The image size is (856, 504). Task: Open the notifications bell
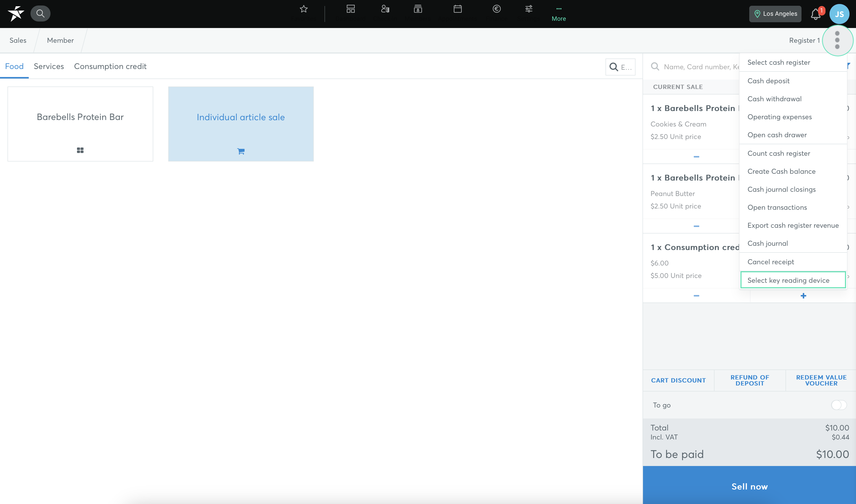pyautogui.click(x=816, y=14)
